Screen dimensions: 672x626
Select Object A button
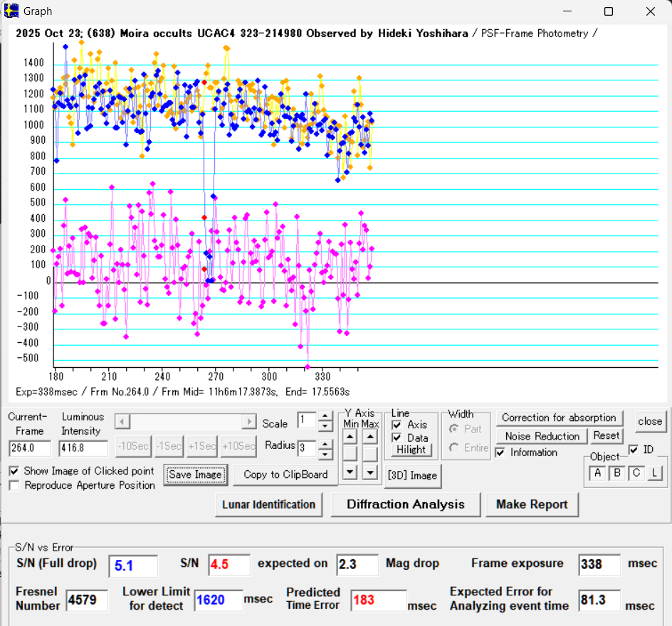tap(597, 473)
